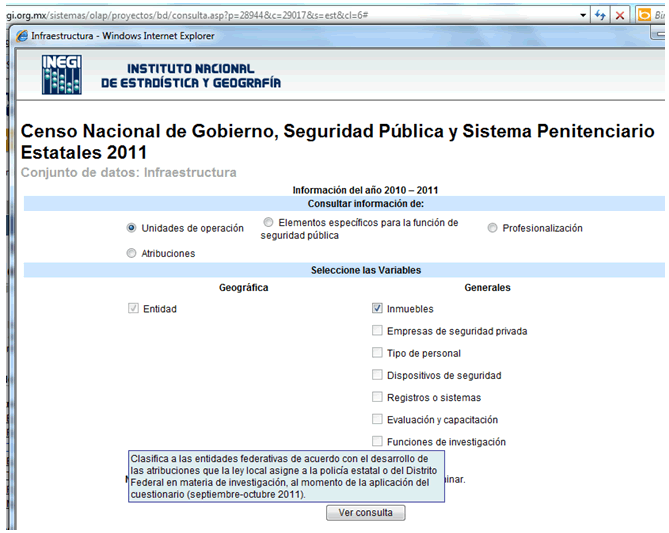Click the Clasifica a las entidades tooltip box
Image resolution: width=669 pixels, height=533 pixels.
click(286, 476)
